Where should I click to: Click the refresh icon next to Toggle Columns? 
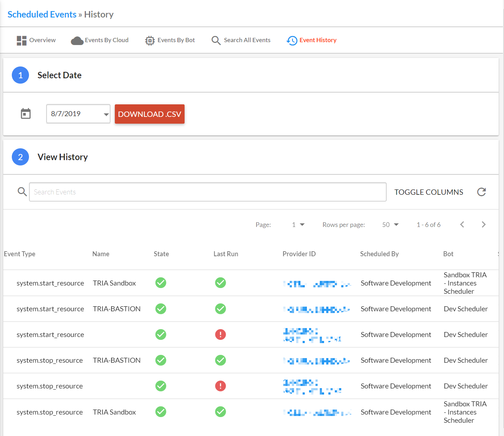click(x=481, y=192)
